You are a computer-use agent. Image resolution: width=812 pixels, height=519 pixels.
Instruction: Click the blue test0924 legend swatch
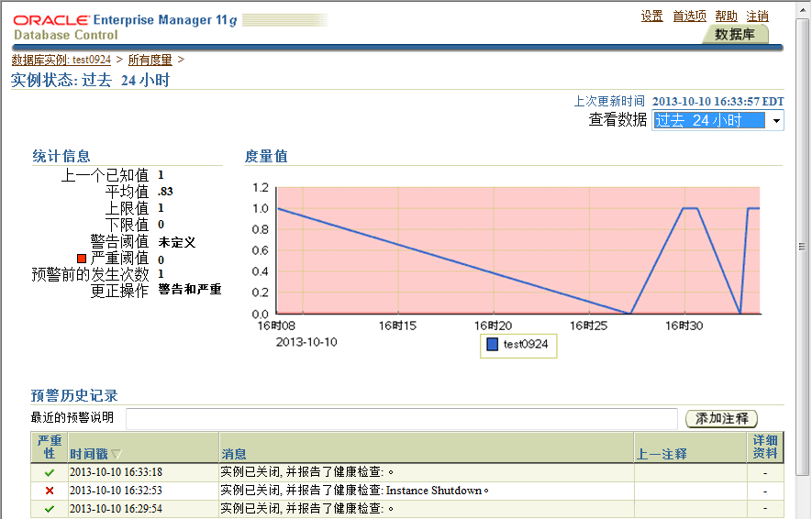point(493,345)
